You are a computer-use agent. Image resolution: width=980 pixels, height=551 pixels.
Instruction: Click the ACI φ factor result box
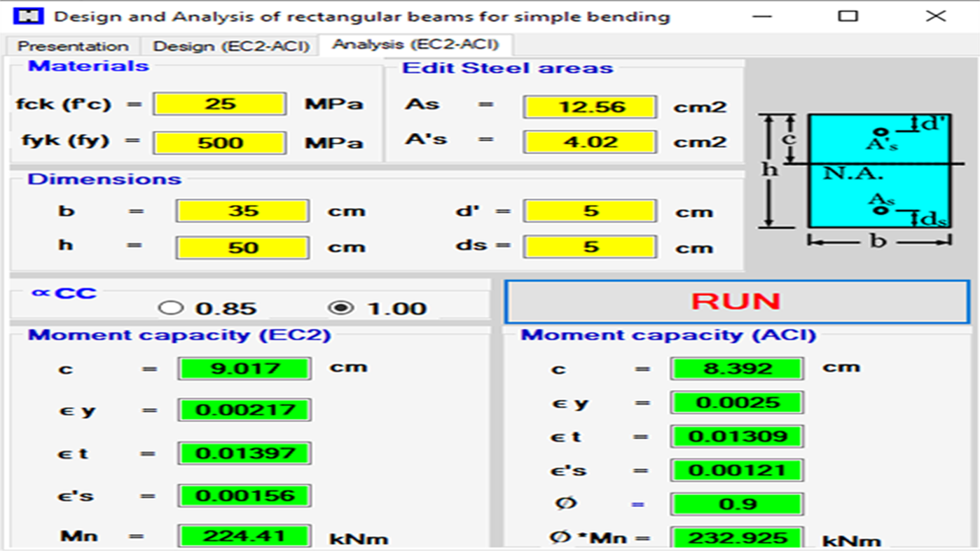[x=736, y=503]
